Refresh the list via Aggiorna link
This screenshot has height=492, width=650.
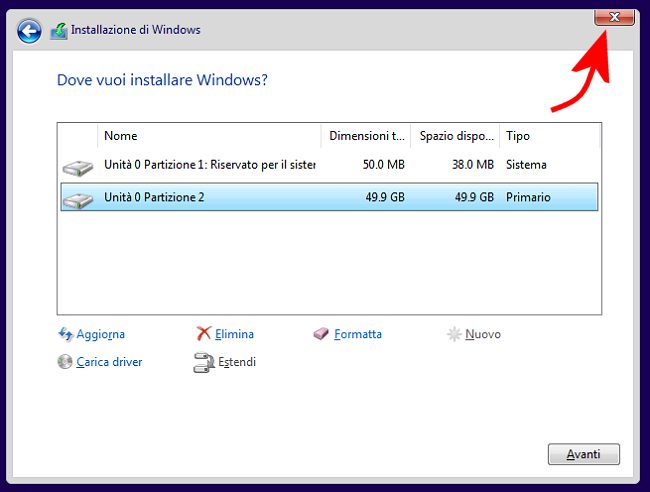[100, 334]
